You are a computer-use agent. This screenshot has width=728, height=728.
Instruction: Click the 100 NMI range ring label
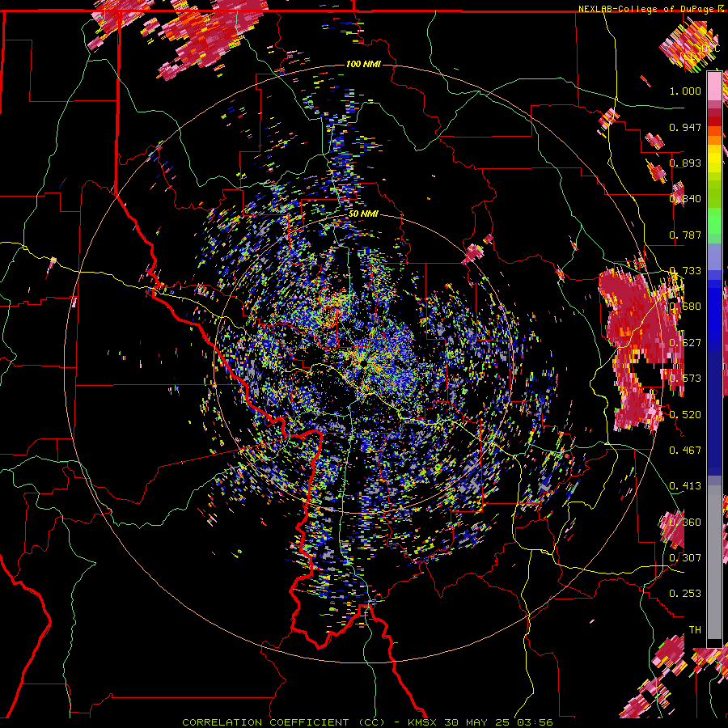(363, 64)
